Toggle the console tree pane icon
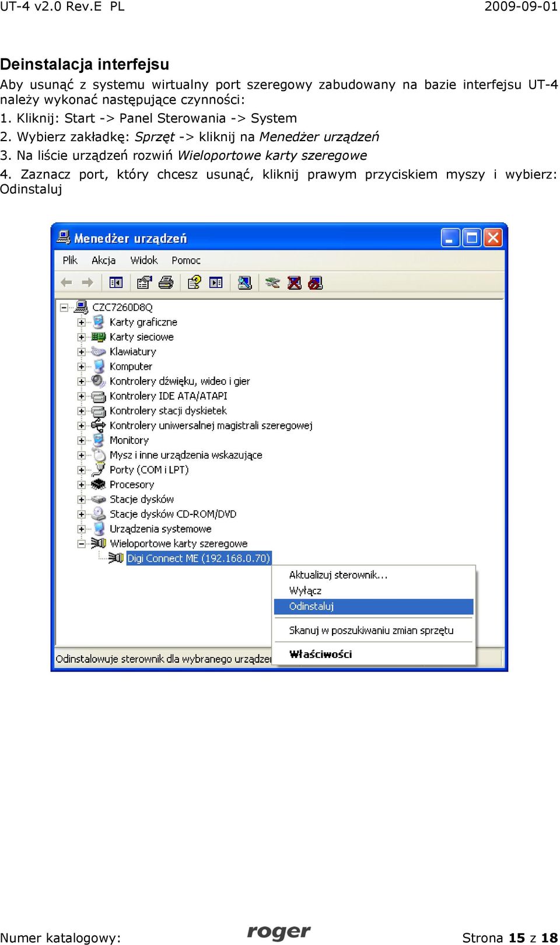The height and width of the screenshot is (945, 560). coord(116,283)
